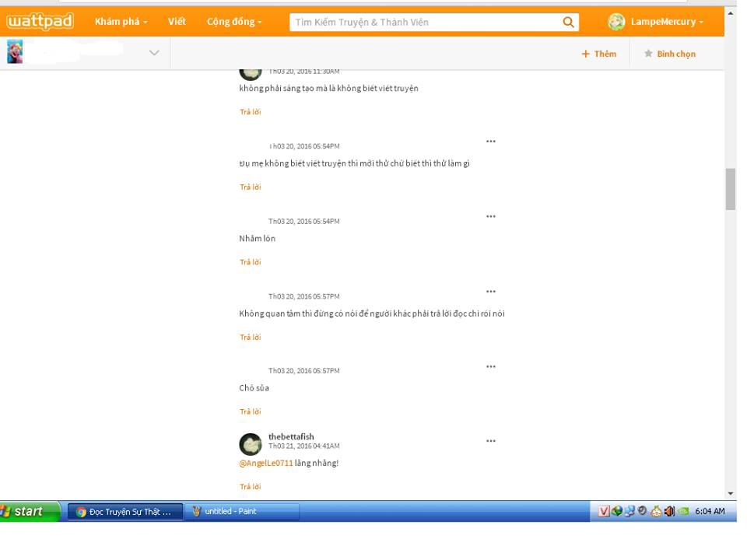The width and height of the screenshot is (747, 560).
Task: Click the search magnifier icon
Action: tap(569, 23)
